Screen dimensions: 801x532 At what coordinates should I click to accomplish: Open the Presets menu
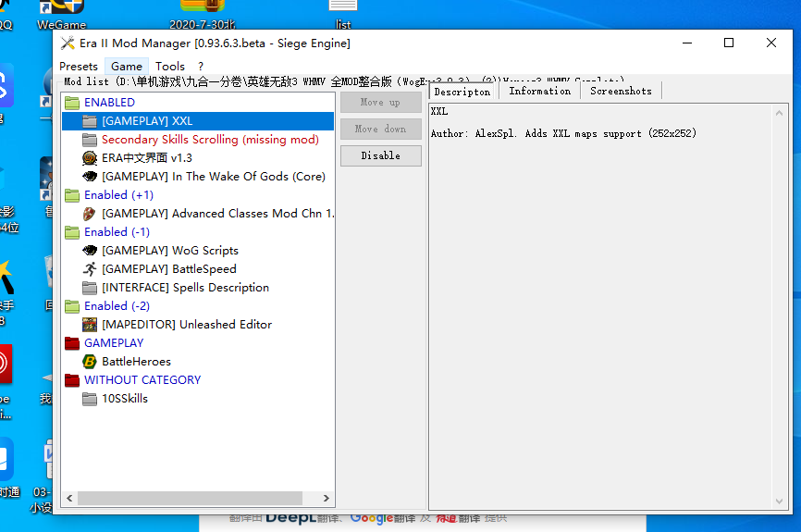pyautogui.click(x=79, y=67)
